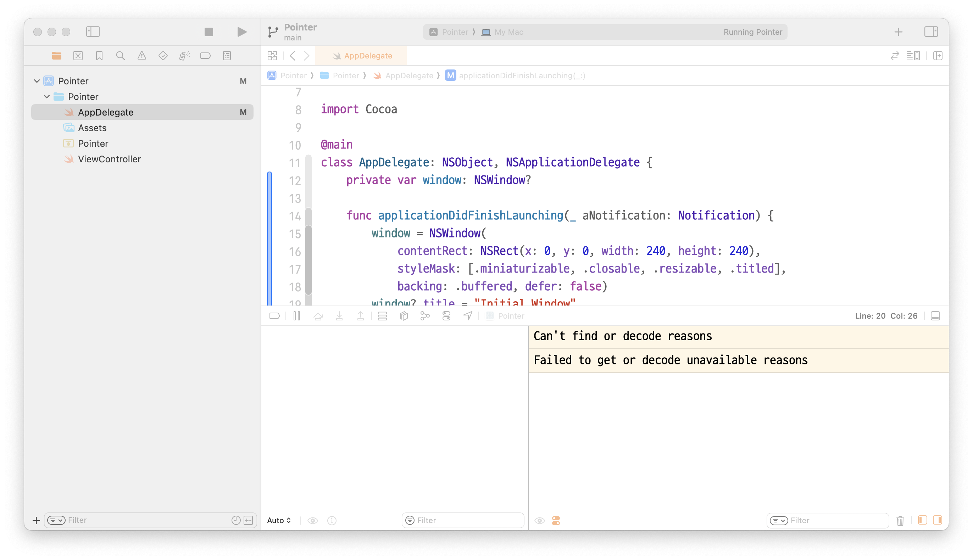
Task: Open the Find navigator magnifier icon
Action: (121, 56)
